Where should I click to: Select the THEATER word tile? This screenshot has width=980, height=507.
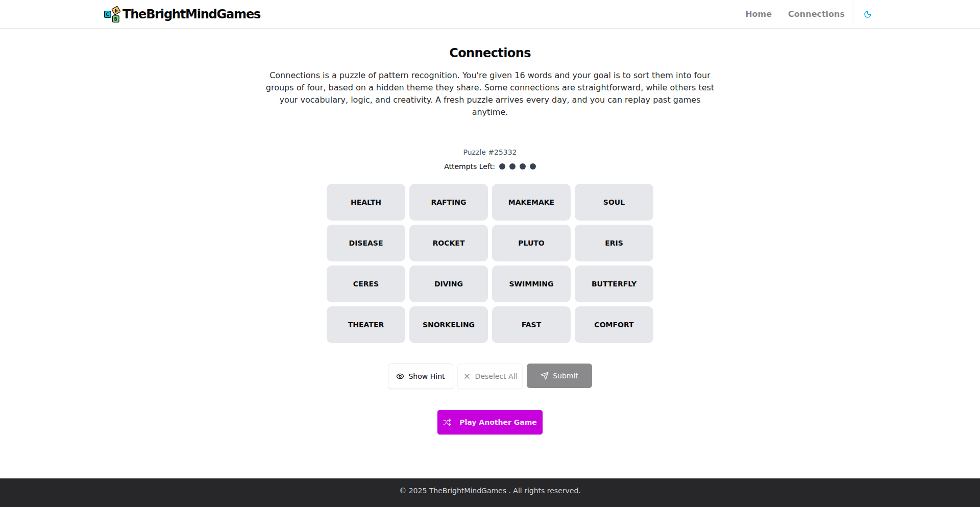point(365,325)
